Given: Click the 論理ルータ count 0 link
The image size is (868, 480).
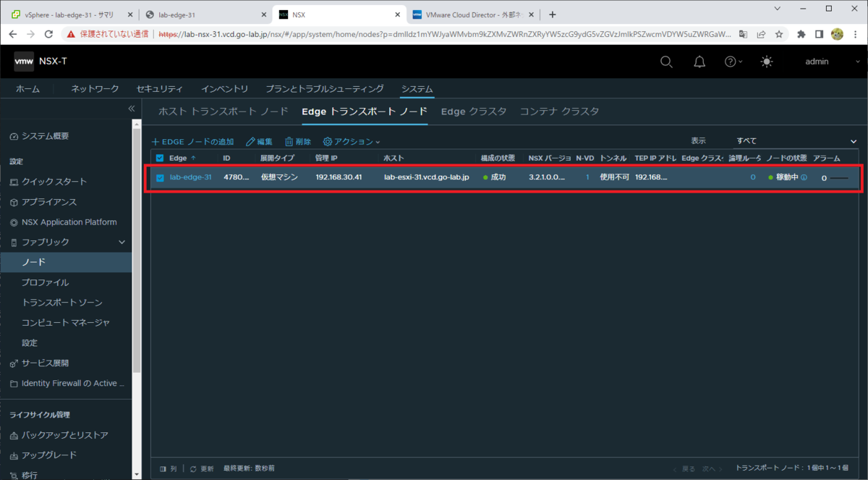Looking at the screenshot, I should [752, 177].
